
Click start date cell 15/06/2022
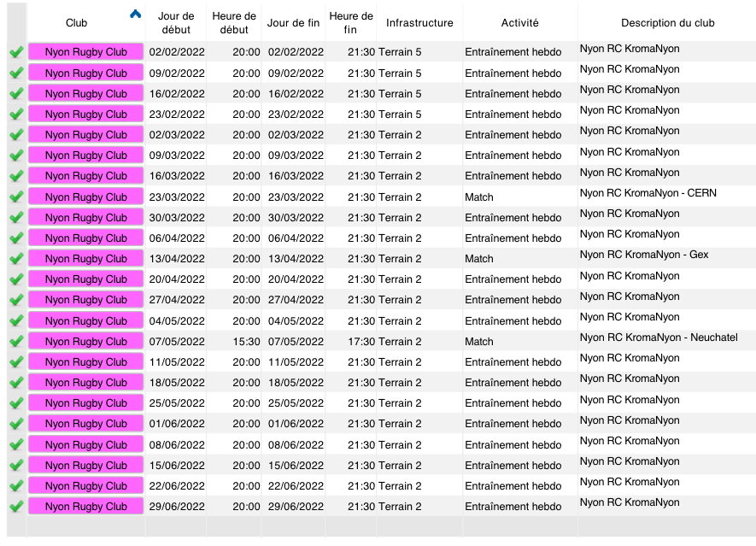coord(177,466)
